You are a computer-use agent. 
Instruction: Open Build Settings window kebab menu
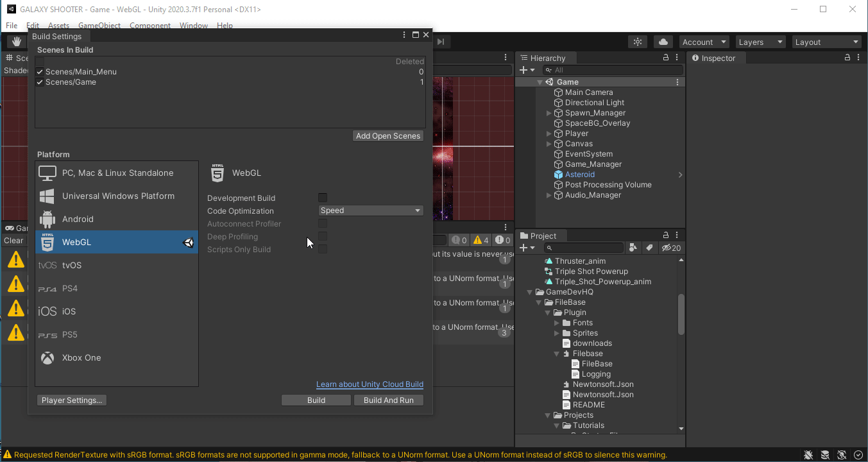point(404,35)
